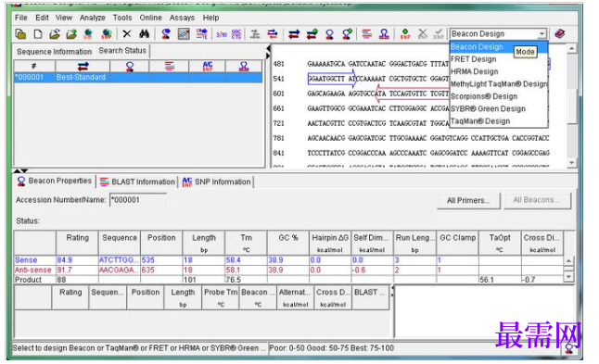This screenshot has width=599, height=364.
Task: Pick FRET Design from dropdown list
Action: point(473,59)
